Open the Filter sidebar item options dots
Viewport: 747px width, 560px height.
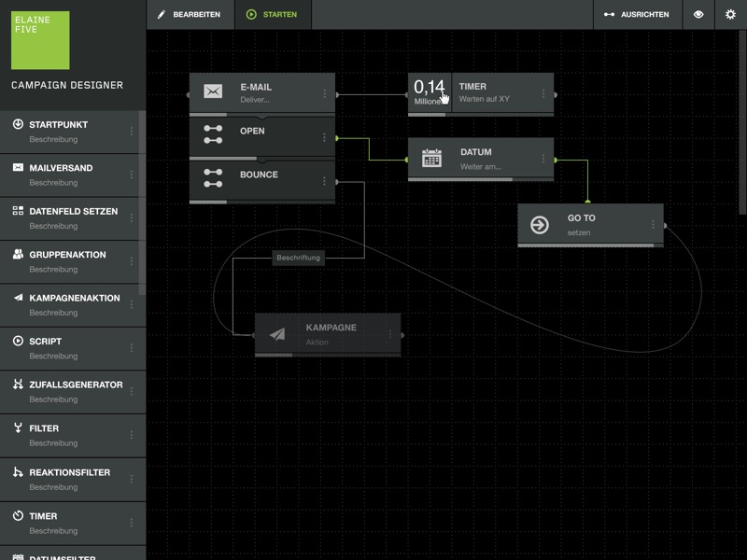coord(132,435)
